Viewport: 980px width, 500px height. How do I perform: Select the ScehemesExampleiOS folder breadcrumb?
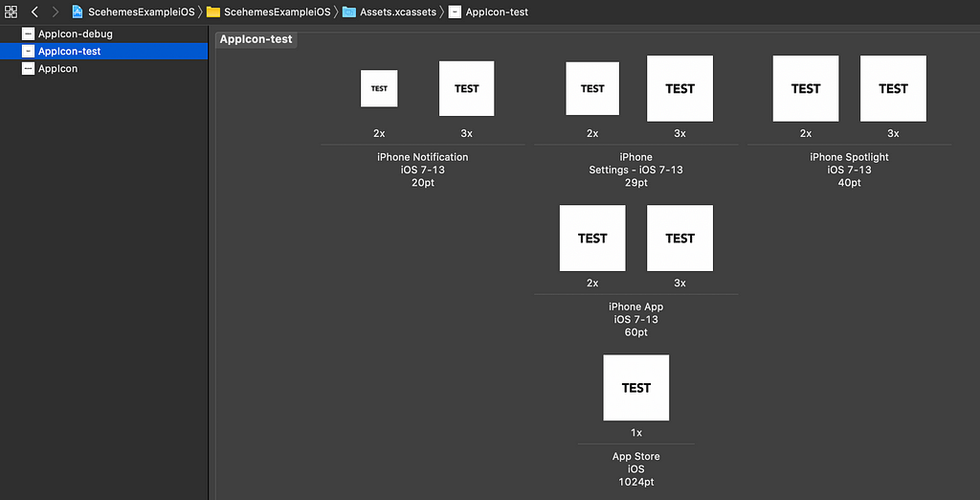277,11
